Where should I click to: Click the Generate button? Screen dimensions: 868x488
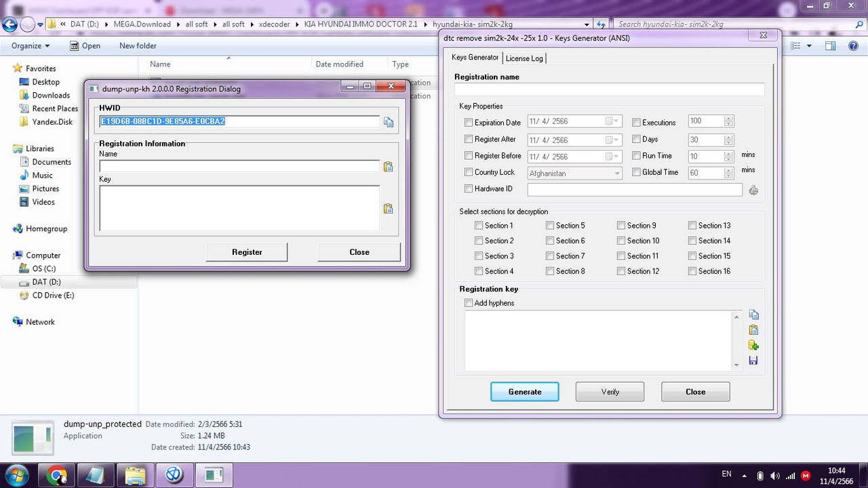[525, 392]
